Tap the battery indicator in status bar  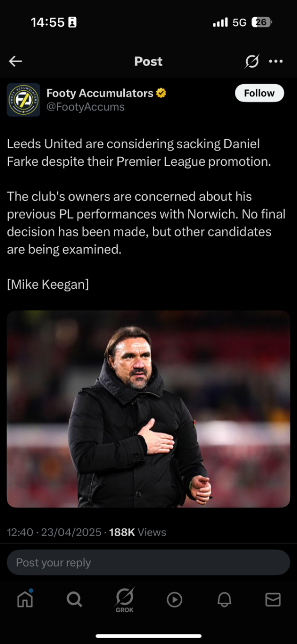tap(262, 23)
